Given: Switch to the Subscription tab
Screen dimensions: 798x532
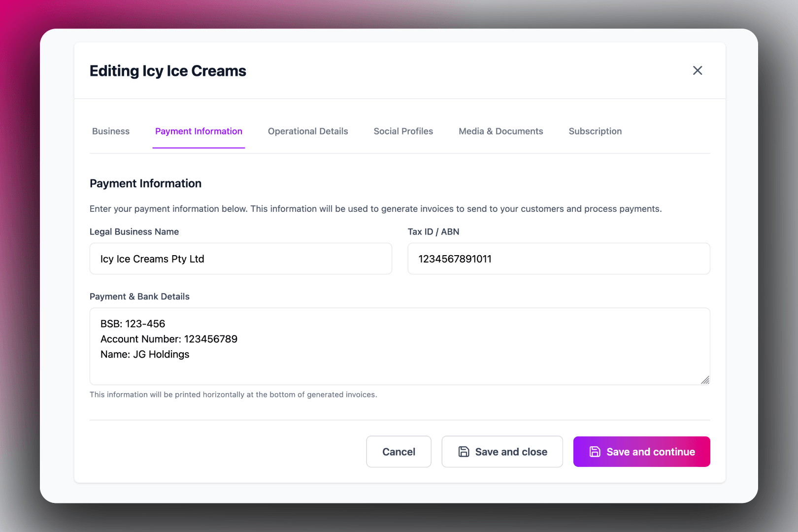Looking at the screenshot, I should tap(595, 131).
